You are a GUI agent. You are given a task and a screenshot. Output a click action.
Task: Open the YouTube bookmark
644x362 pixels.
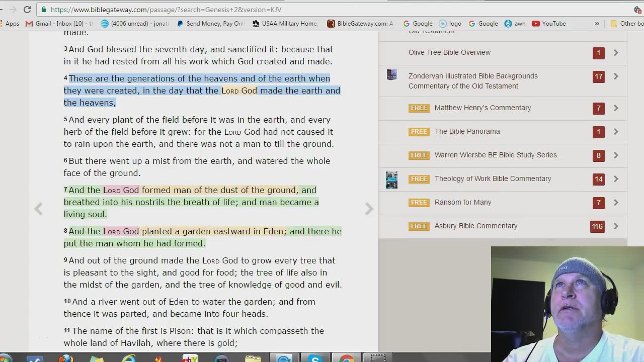click(x=549, y=24)
